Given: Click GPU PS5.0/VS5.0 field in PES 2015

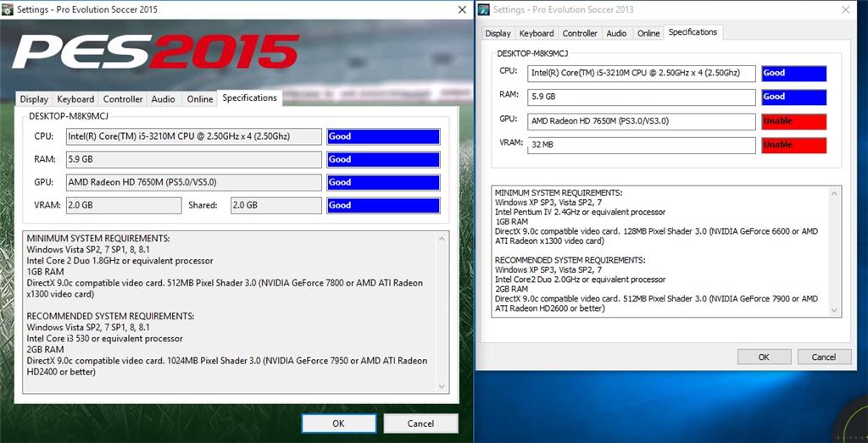Looking at the screenshot, I should point(194,182).
